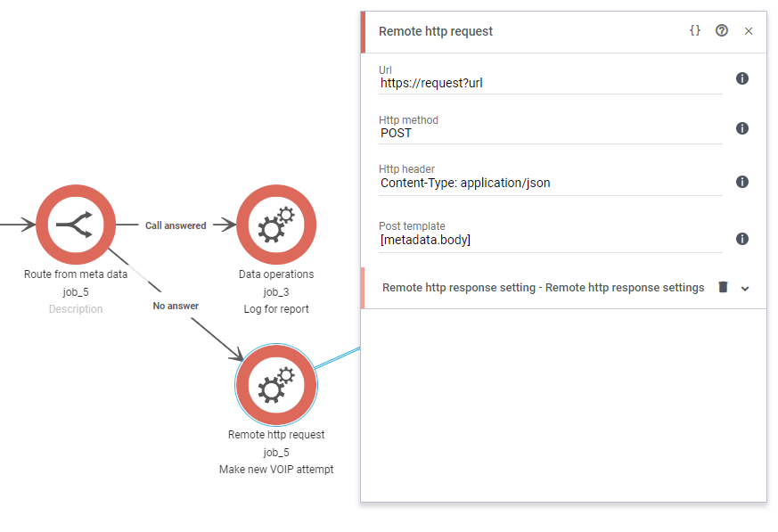Viewport: 778px width, 532px height.
Task: Select the Remote http request node
Action: (276, 384)
